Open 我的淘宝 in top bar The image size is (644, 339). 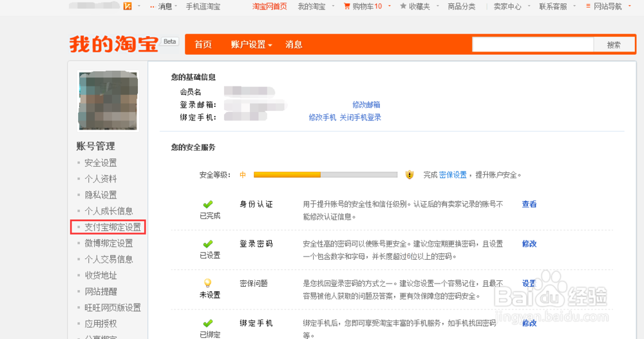point(312,6)
